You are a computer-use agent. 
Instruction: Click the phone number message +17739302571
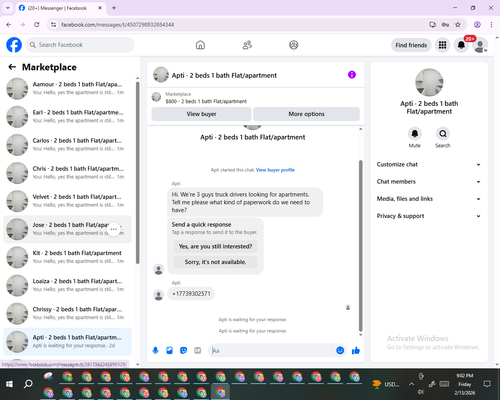191,294
